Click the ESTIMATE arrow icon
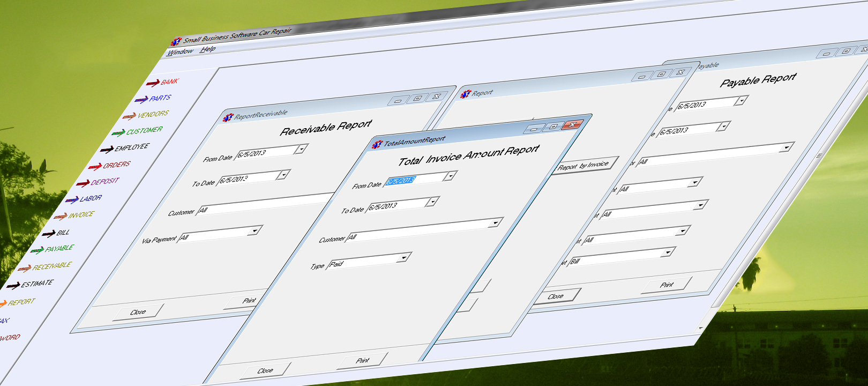Image resolution: width=868 pixels, height=386 pixels. (13, 286)
